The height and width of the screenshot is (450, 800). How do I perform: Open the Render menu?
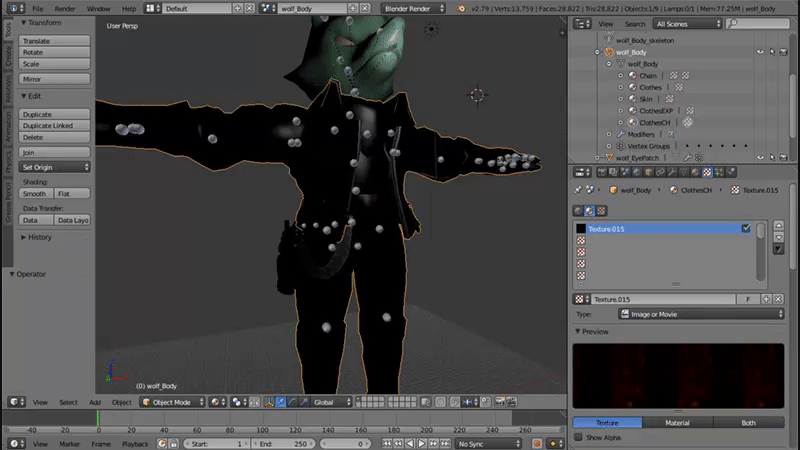pos(65,9)
